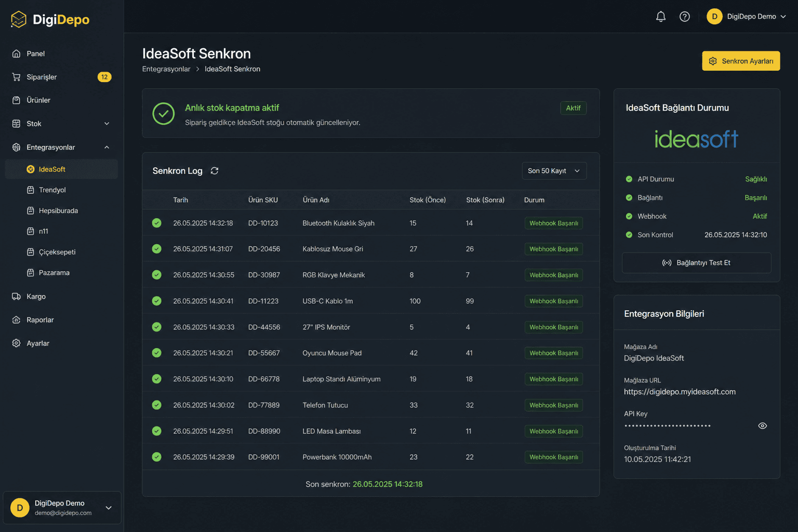Refresh the Senkron Log
Image resolution: width=798 pixels, height=532 pixels.
[x=215, y=171]
